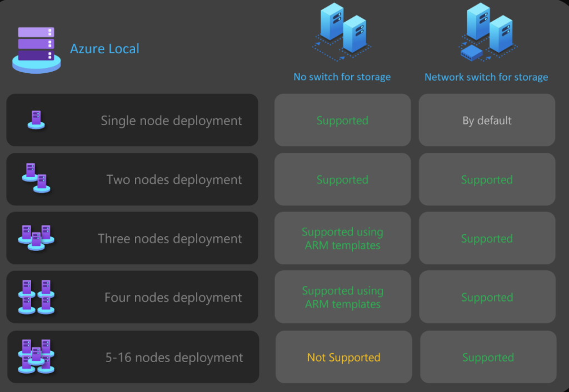The image size is (569, 392).
Task: Select the single node deployment server icon
Action: [36, 120]
